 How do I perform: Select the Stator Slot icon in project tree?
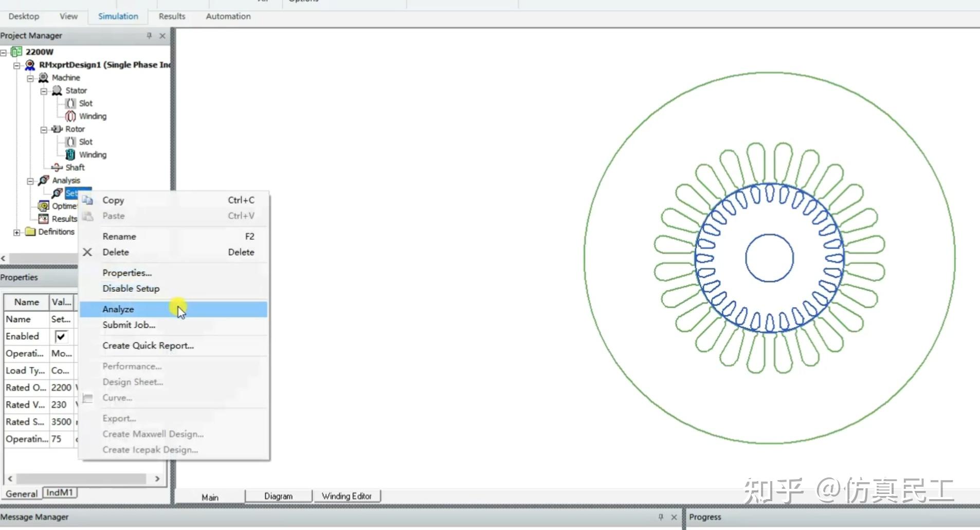pos(70,103)
